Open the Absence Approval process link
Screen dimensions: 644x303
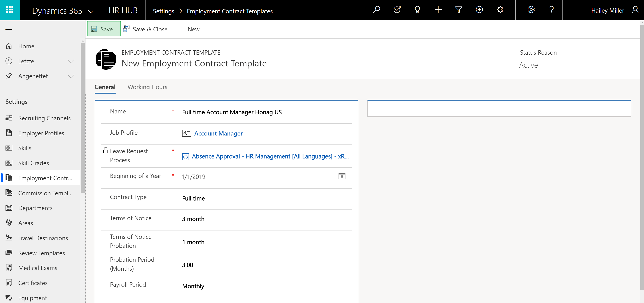click(x=270, y=156)
